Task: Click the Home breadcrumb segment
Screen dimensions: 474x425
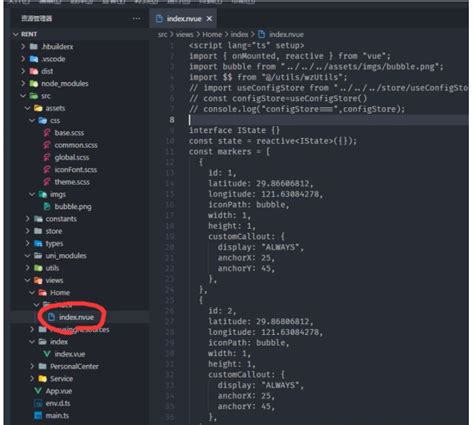Action: click(x=212, y=35)
